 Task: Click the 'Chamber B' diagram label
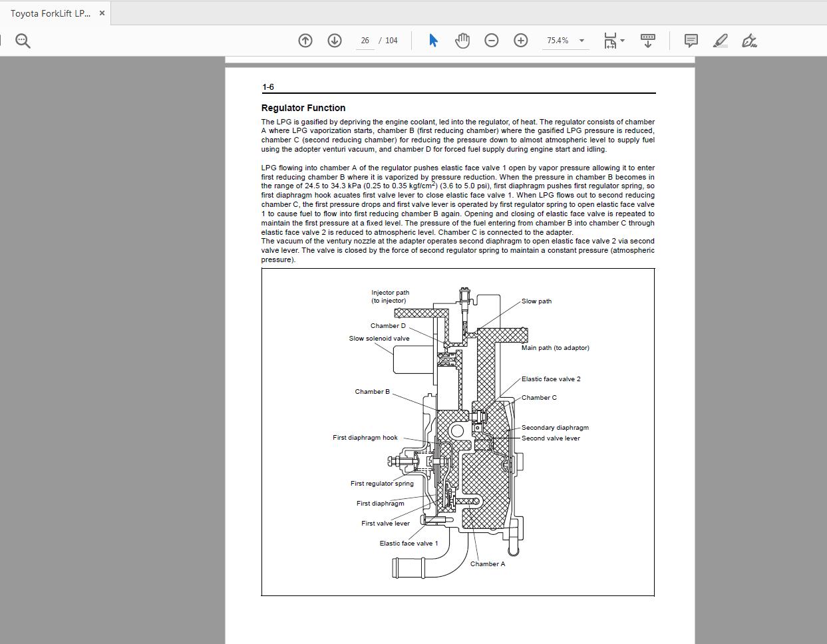coord(373,392)
